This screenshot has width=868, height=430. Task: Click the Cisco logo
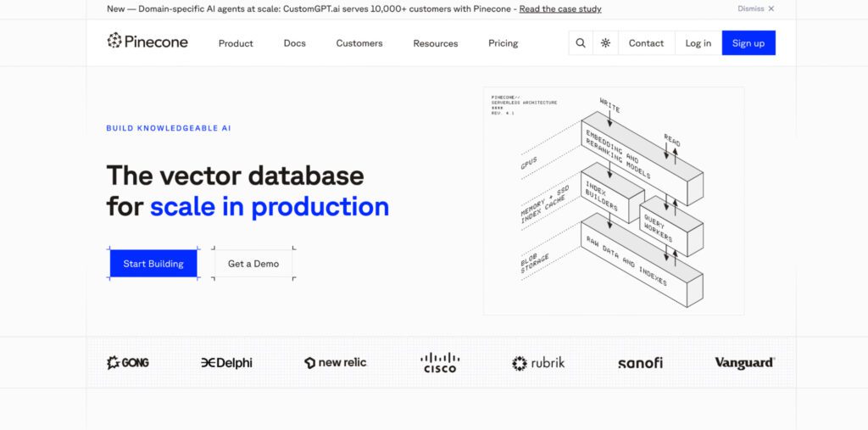[440, 362]
